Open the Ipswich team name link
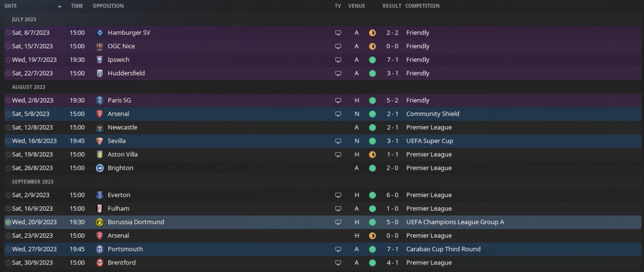Viewport: 644px width, 272px height. click(119, 60)
